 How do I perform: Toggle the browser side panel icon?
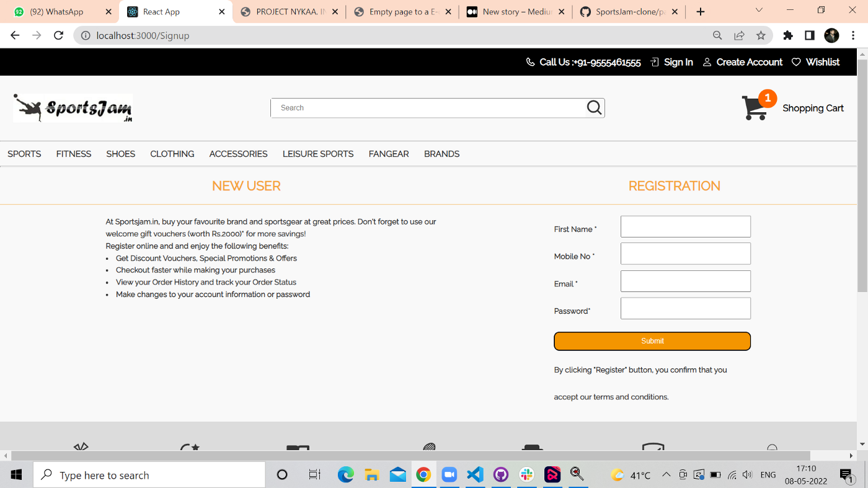(x=809, y=35)
